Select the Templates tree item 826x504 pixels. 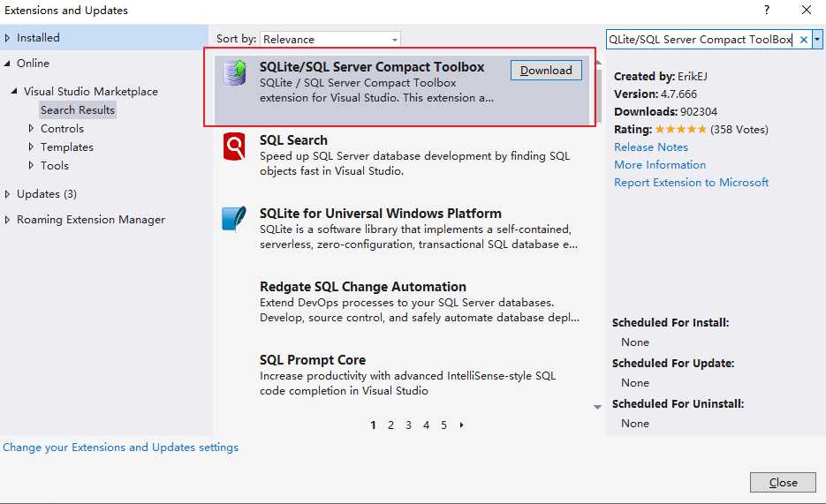67,147
